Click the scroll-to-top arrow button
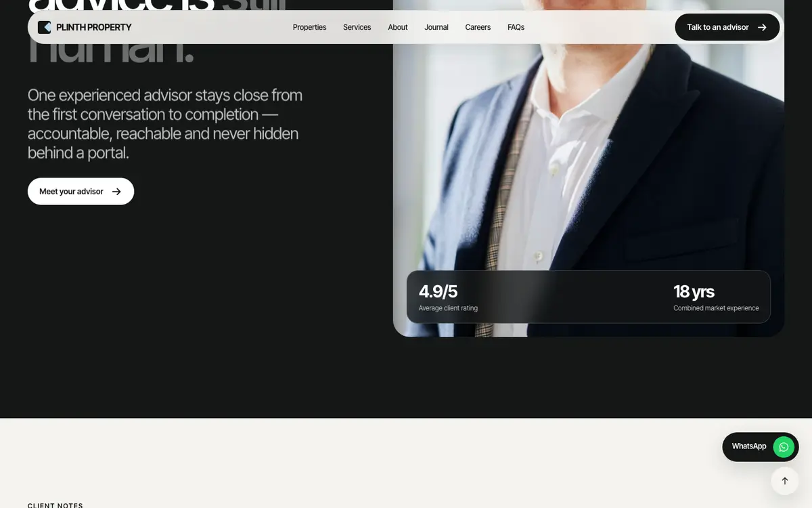812x508 pixels. click(x=785, y=481)
